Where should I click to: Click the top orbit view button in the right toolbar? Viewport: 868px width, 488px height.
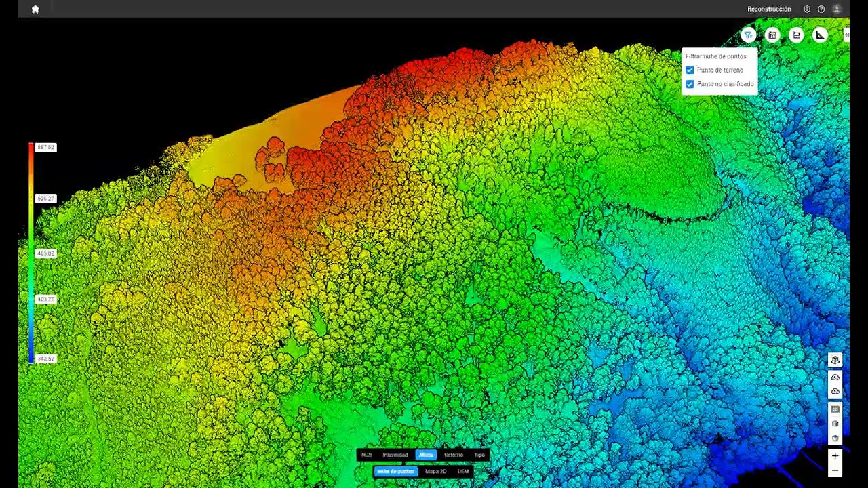click(835, 360)
